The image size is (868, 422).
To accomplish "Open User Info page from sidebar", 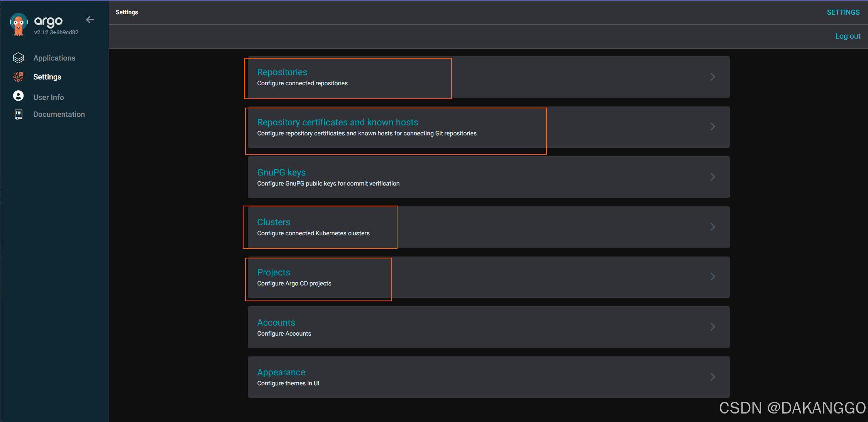I will [x=49, y=97].
